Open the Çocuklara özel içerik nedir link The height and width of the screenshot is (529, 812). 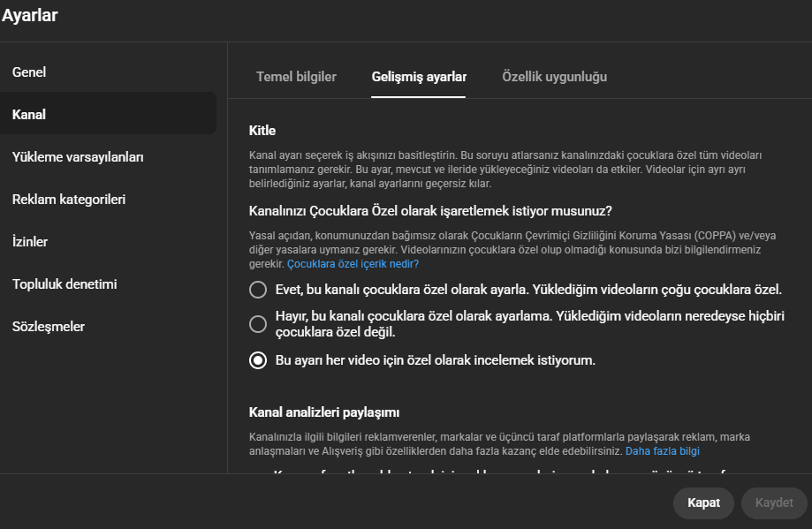point(353,263)
